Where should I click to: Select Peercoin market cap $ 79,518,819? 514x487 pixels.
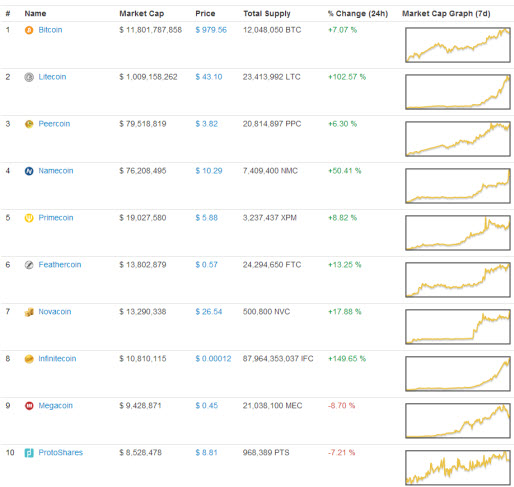point(143,124)
